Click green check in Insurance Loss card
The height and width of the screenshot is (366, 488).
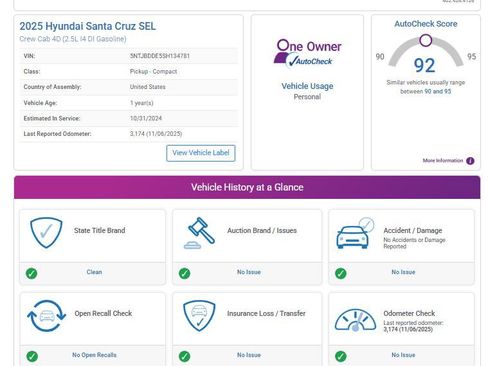184,356
